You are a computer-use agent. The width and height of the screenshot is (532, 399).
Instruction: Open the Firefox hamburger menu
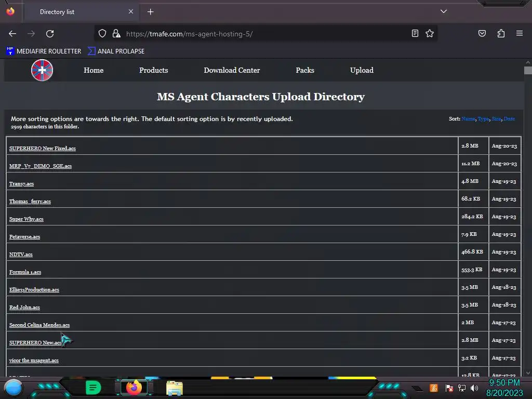[x=520, y=33]
